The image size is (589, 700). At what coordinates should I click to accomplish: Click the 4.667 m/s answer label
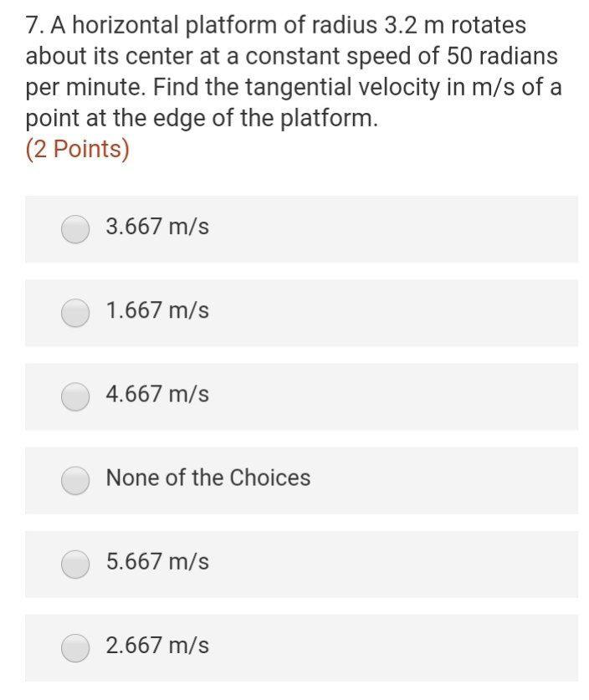click(x=156, y=394)
